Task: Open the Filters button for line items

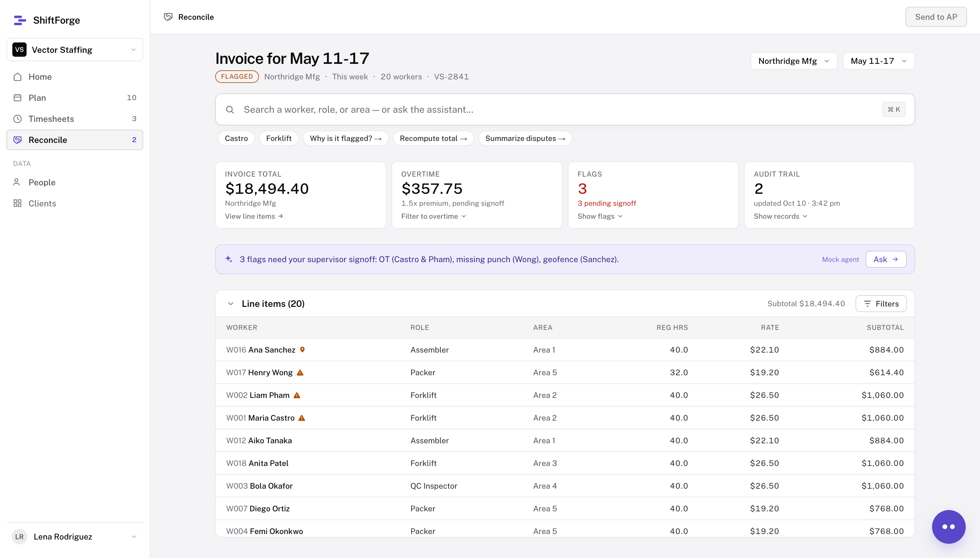Action: pos(881,304)
